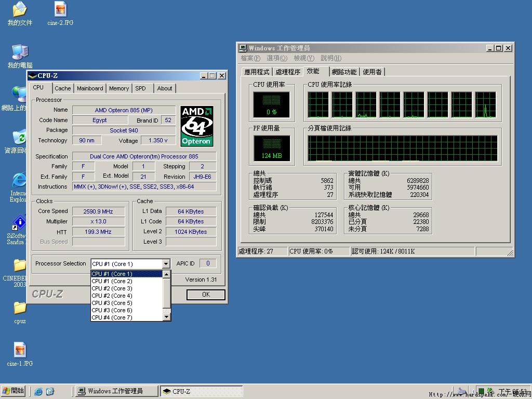Choose CPU #4 (Core 7) option

coord(112,317)
